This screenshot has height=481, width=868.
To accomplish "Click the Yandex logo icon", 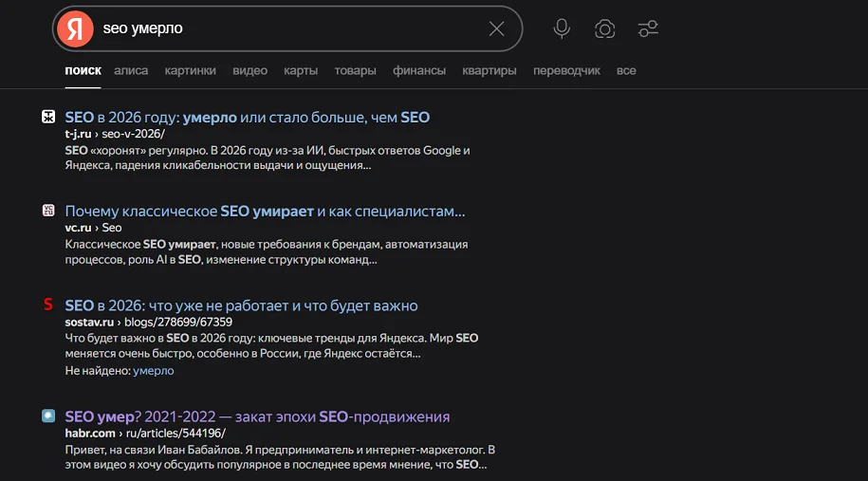I will [75, 28].
